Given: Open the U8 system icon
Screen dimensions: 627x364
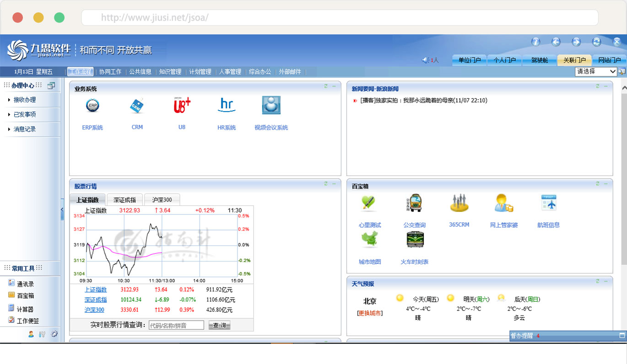Looking at the screenshot, I should pyautogui.click(x=182, y=106).
